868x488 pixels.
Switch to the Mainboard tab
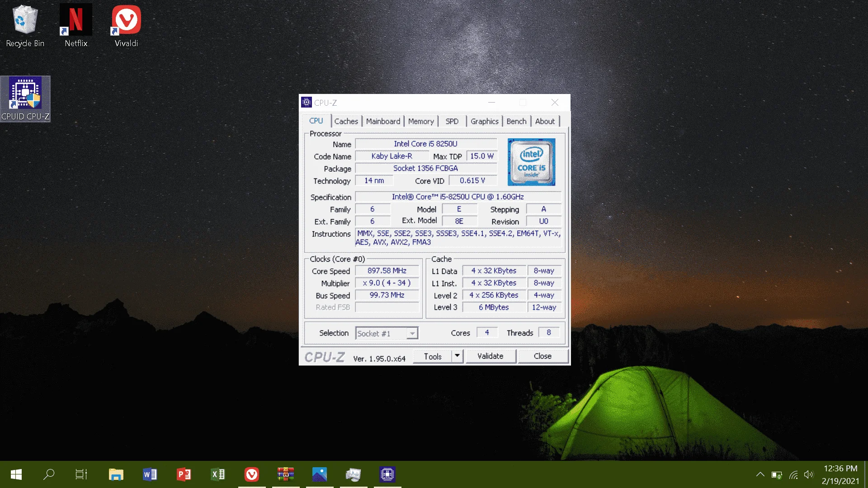(x=383, y=122)
